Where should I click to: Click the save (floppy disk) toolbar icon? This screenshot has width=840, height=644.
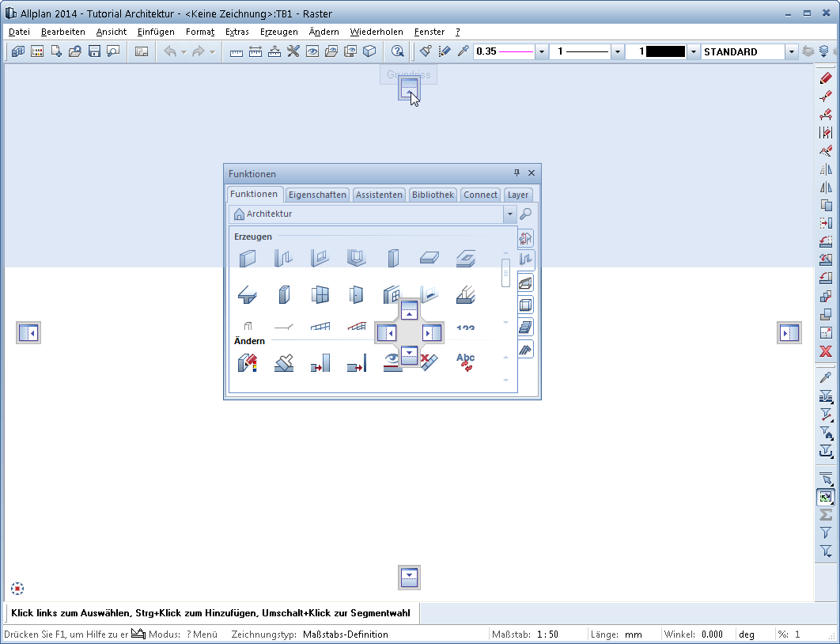click(94, 51)
